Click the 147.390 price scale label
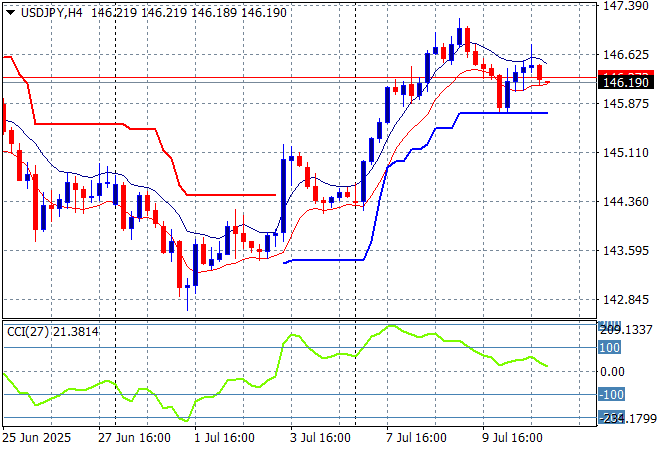The height and width of the screenshot is (450, 660). tap(625, 5)
